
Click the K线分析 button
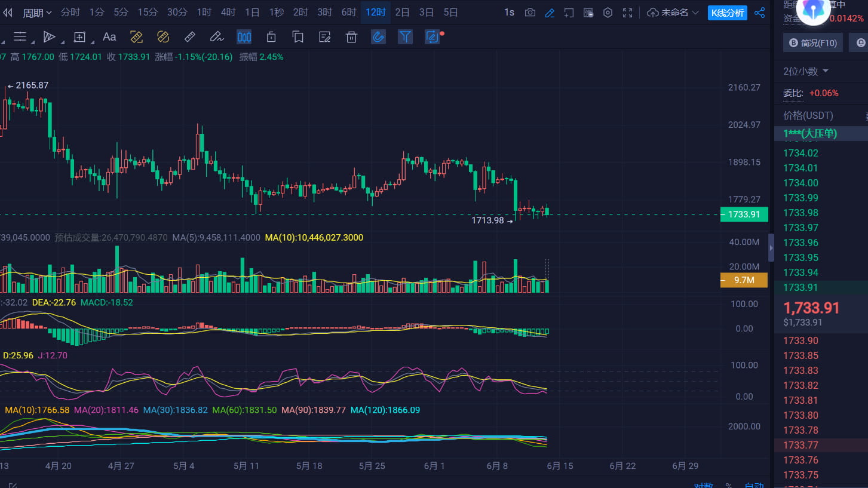coord(727,12)
